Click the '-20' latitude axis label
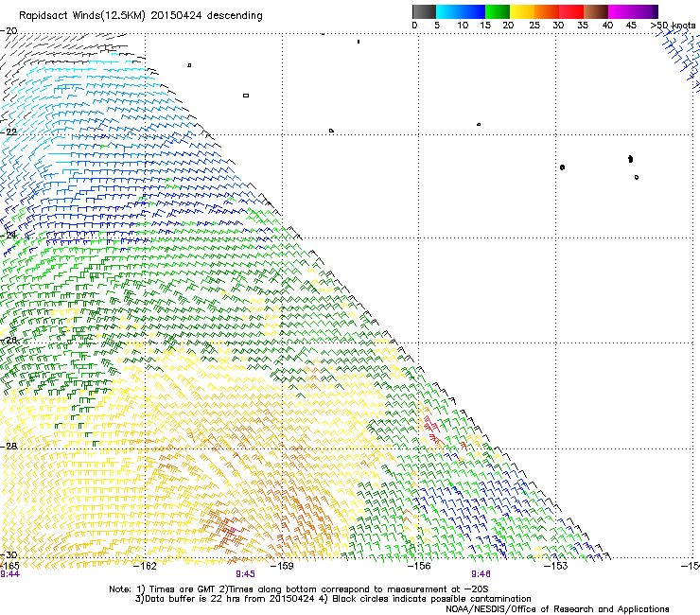Screen dimensions: 700x615 [x=9, y=31]
